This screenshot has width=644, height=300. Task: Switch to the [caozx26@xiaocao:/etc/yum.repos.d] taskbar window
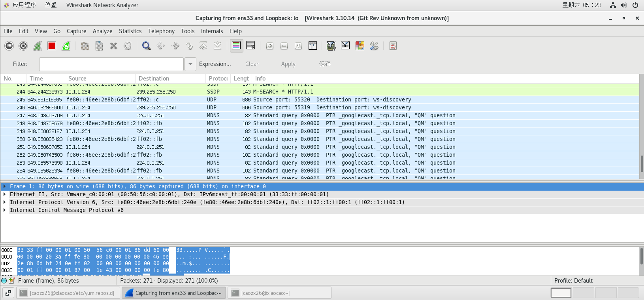(x=68, y=293)
